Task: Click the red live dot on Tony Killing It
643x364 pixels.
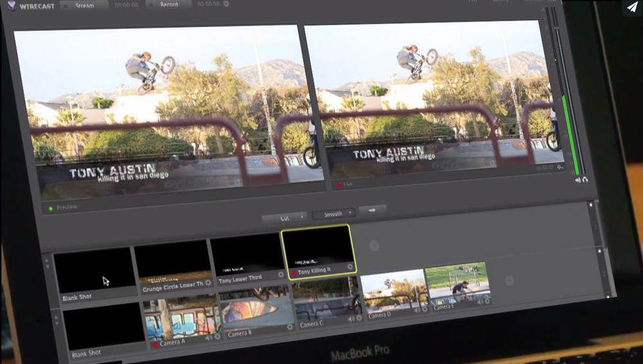Action: 294,273
